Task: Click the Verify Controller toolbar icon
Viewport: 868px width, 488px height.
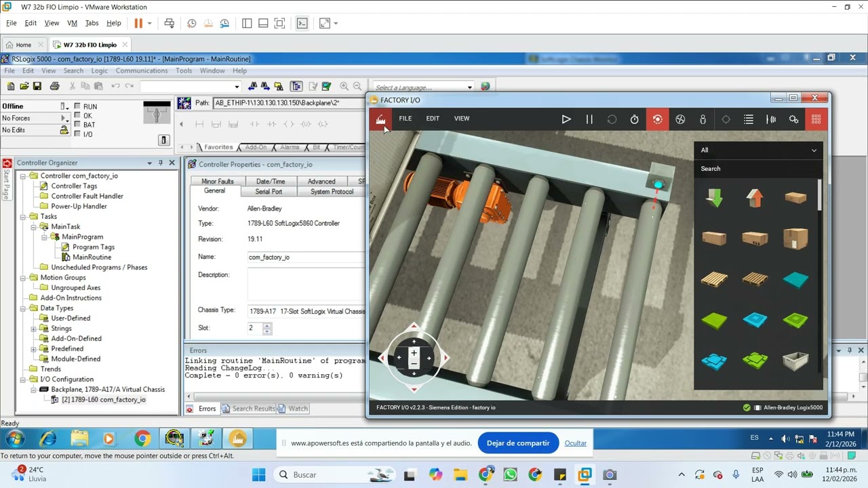Action: click(326, 86)
